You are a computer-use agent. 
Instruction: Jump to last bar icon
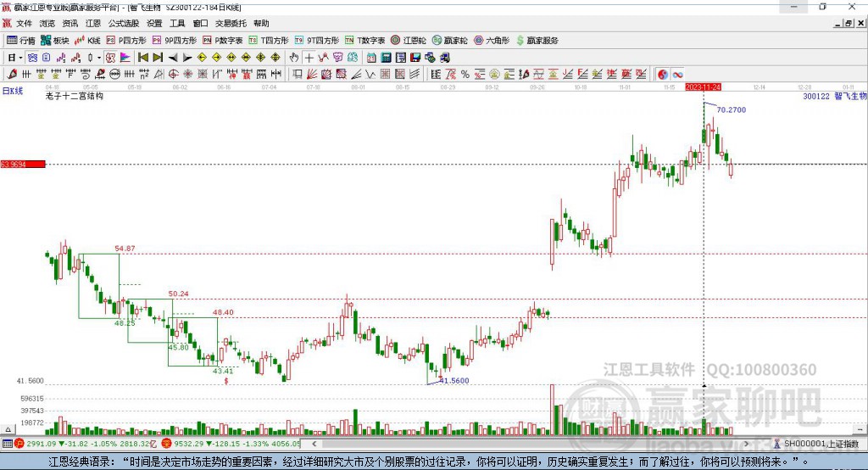pos(158,57)
